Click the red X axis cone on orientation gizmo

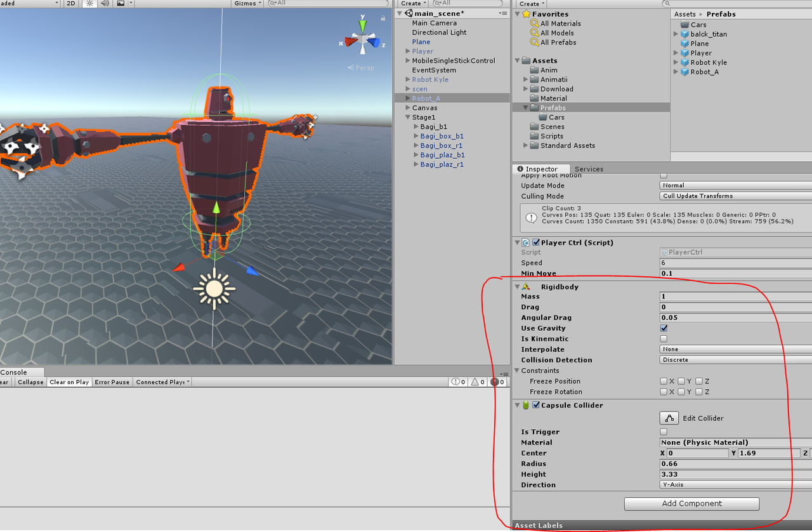coord(350,43)
